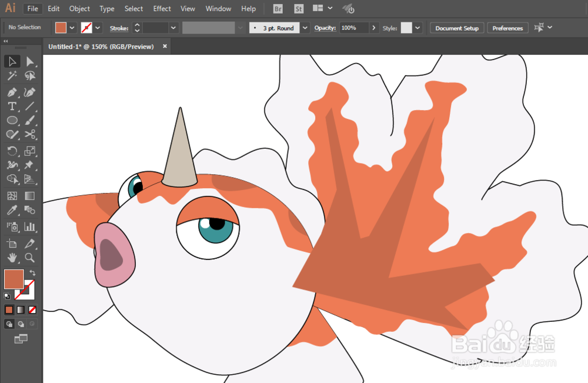
Task: Select the Paintbrush tool
Action: pyautogui.click(x=29, y=121)
